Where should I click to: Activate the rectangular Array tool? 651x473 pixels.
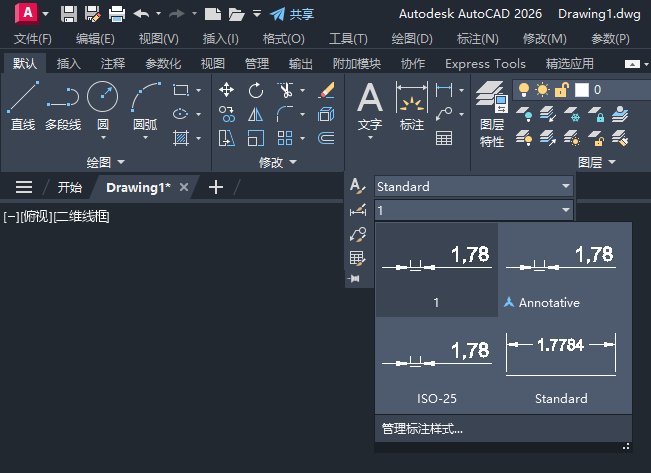point(285,138)
